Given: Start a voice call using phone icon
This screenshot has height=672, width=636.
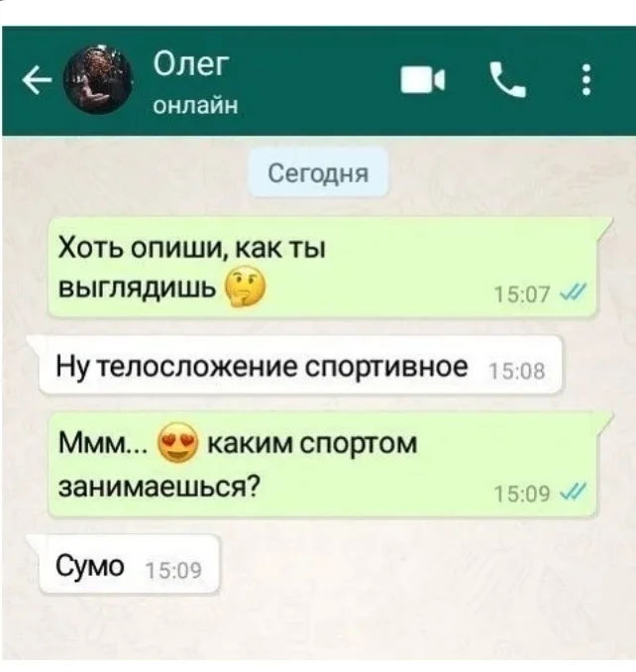Looking at the screenshot, I should pyautogui.click(x=508, y=79).
